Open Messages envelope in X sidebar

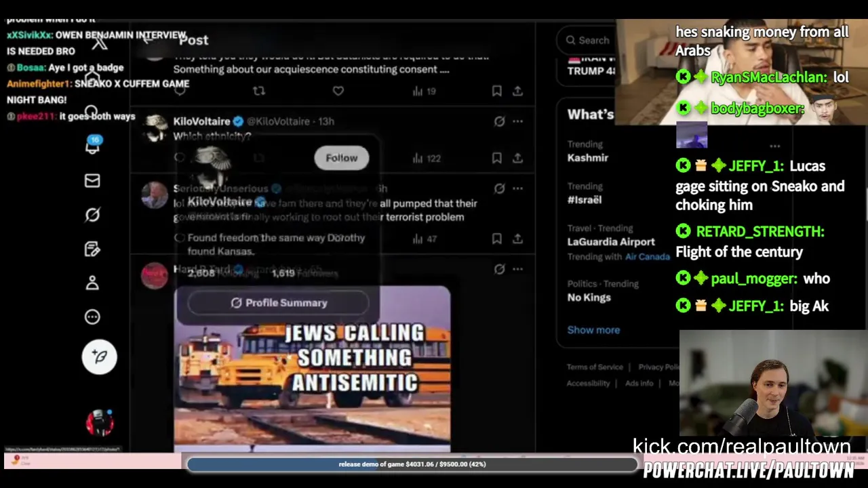click(92, 180)
